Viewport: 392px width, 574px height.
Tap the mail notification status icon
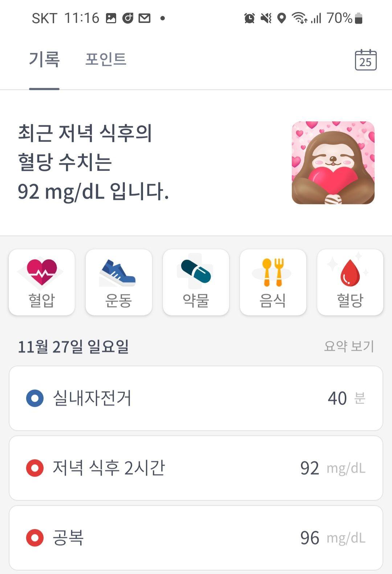144,18
